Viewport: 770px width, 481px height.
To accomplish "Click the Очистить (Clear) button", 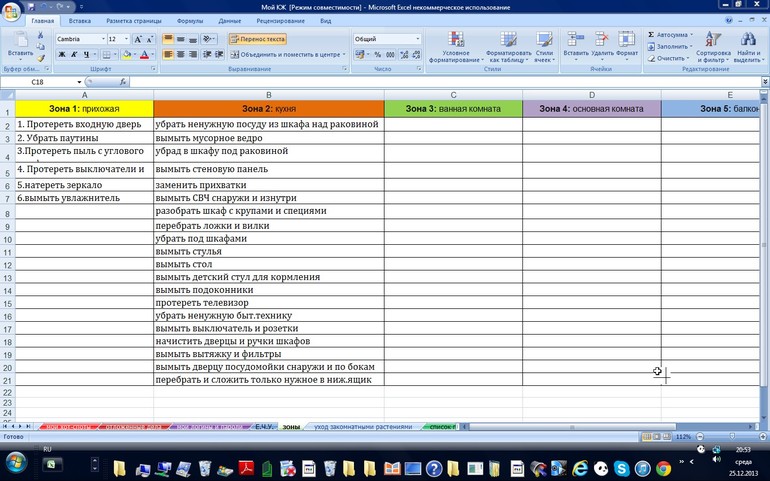I will [x=671, y=58].
